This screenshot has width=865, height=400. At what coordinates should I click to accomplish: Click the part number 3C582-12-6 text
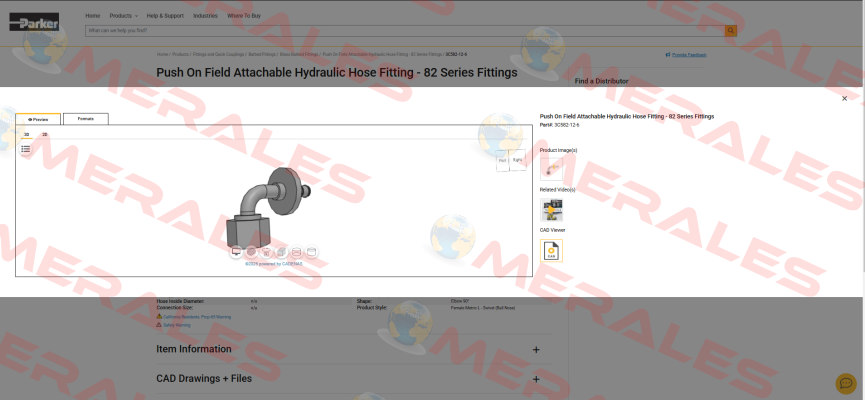click(567, 125)
